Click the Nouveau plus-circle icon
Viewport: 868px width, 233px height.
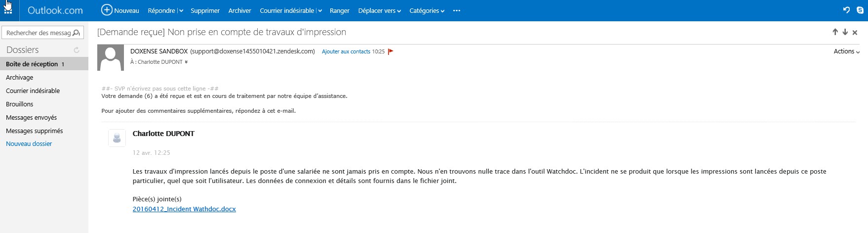coord(107,10)
